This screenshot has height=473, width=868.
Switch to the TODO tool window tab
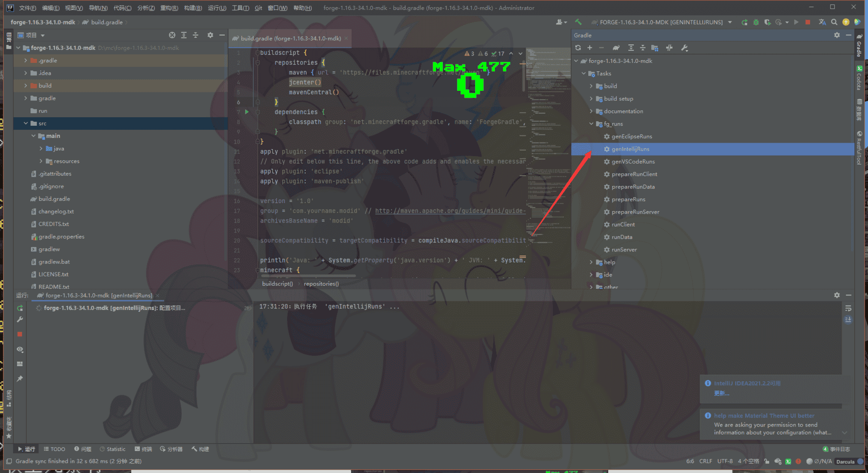(x=54, y=449)
